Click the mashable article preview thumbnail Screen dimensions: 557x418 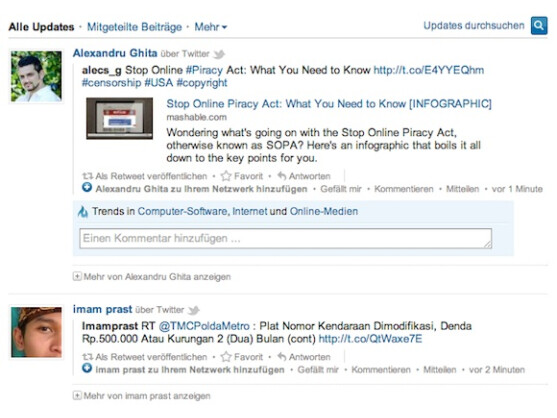[x=120, y=118]
